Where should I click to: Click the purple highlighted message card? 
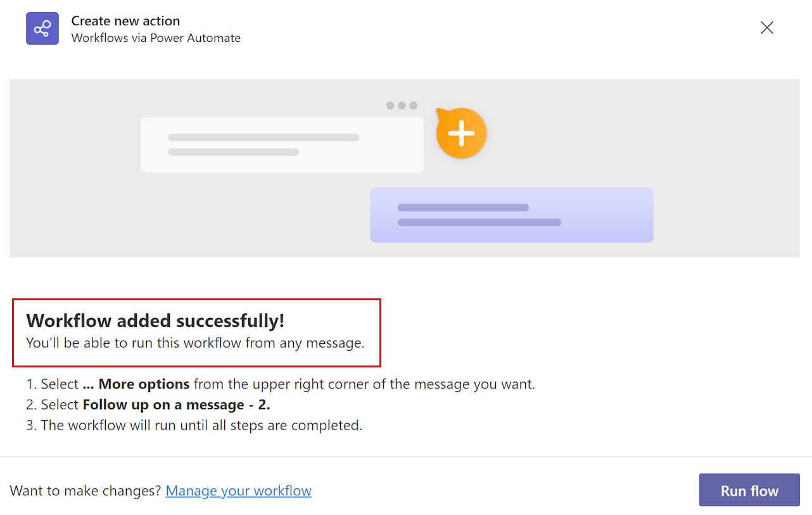pos(511,215)
